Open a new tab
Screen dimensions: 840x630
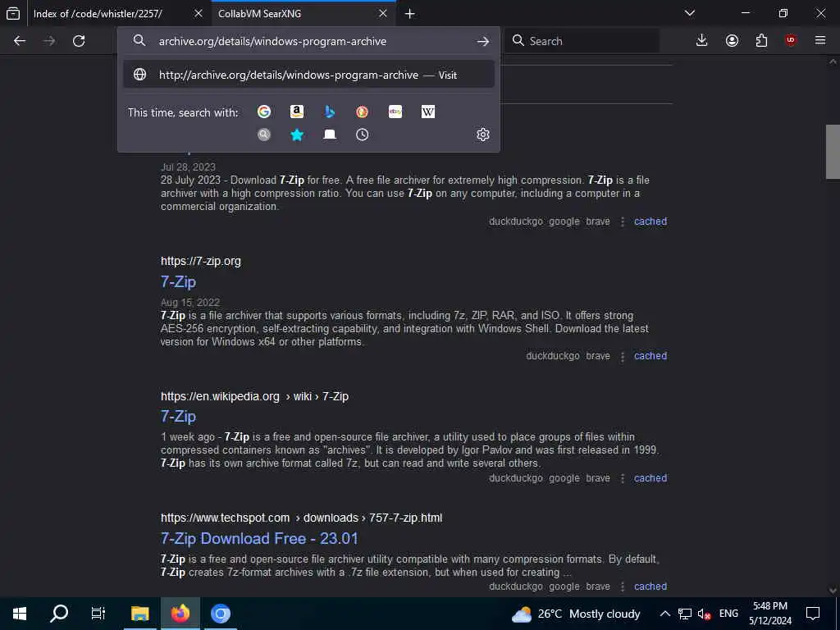[410, 14]
